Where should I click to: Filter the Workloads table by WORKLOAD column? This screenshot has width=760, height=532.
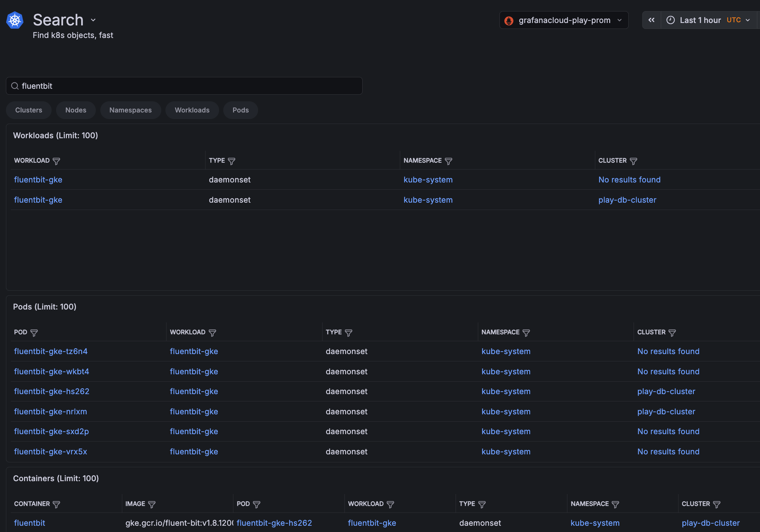[x=56, y=161]
